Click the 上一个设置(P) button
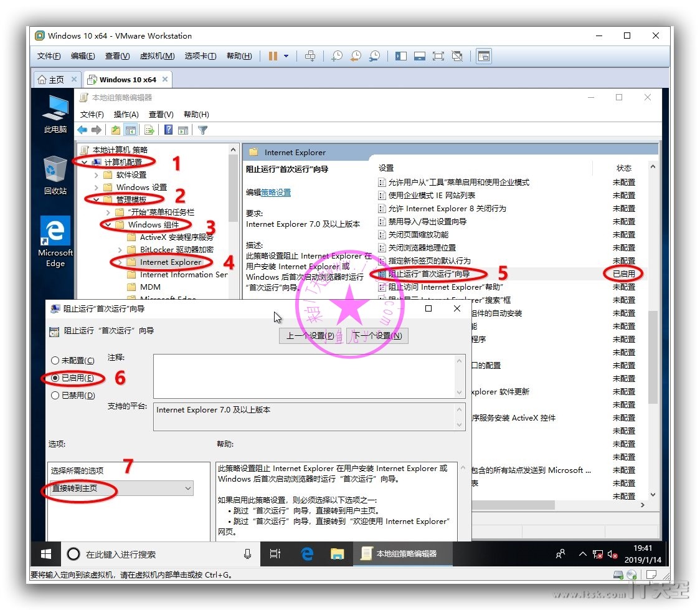The image size is (700, 610). (311, 336)
